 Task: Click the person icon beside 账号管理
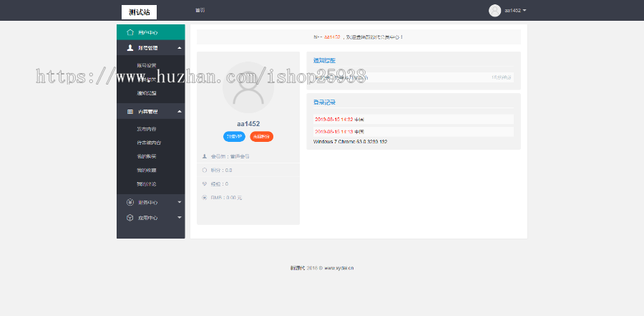click(x=130, y=48)
